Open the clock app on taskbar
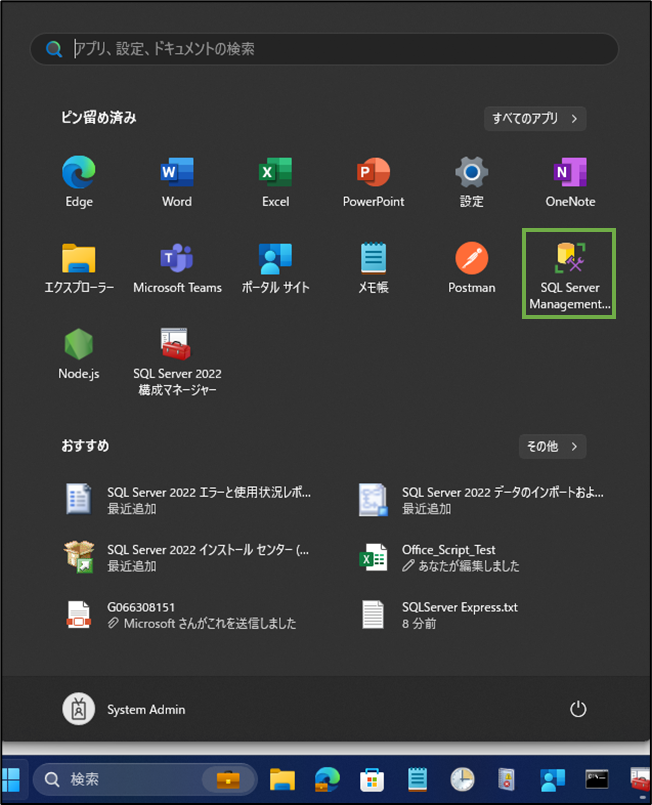The width and height of the screenshot is (652, 805). coord(462,779)
